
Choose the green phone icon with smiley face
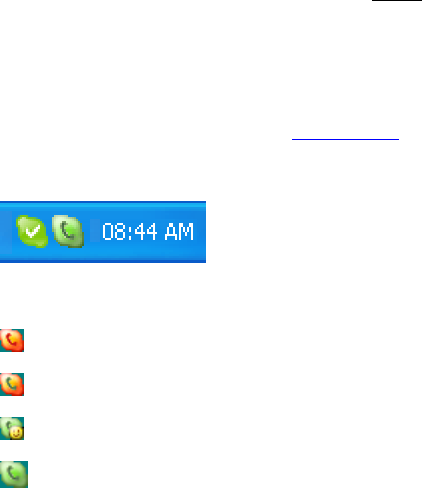coord(12,428)
